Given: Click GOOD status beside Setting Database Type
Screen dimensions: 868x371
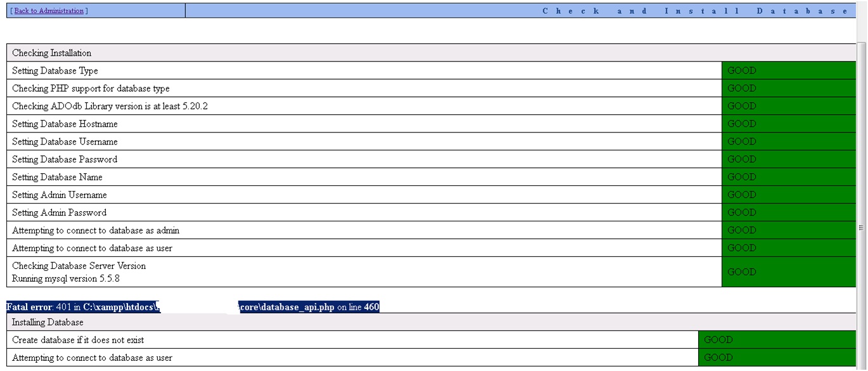Looking at the screenshot, I should click(x=742, y=71).
